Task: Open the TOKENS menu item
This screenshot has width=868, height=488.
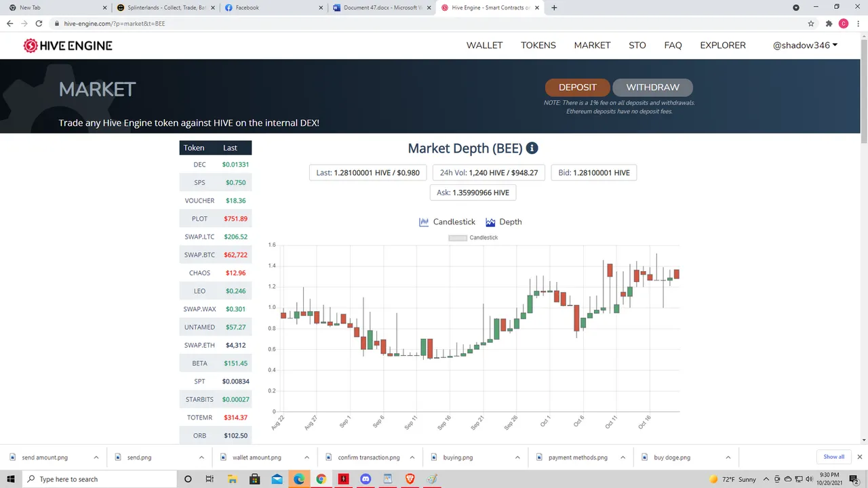Action: coord(538,45)
